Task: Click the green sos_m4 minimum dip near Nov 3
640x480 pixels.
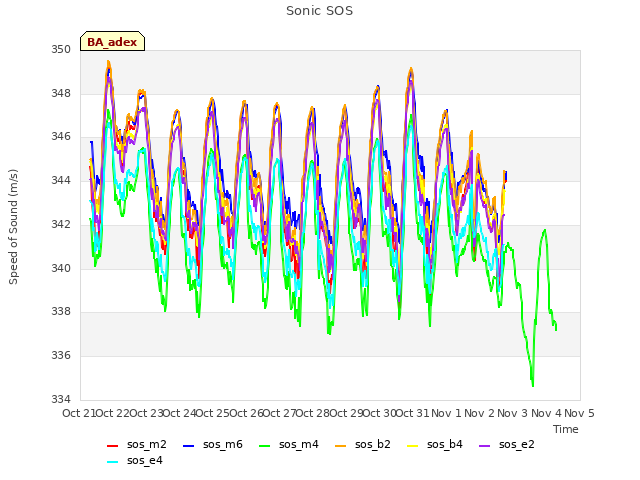Action: click(x=533, y=384)
